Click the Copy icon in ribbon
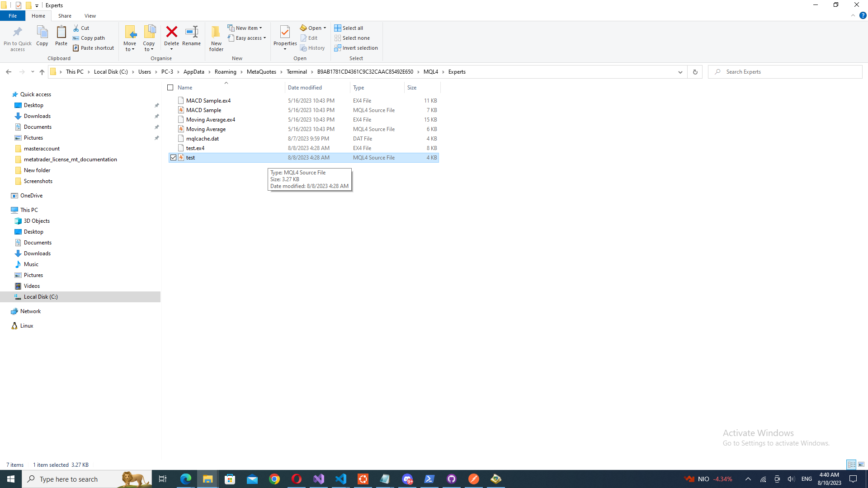The width and height of the screenshot is (868, 488). pos(42,38)
